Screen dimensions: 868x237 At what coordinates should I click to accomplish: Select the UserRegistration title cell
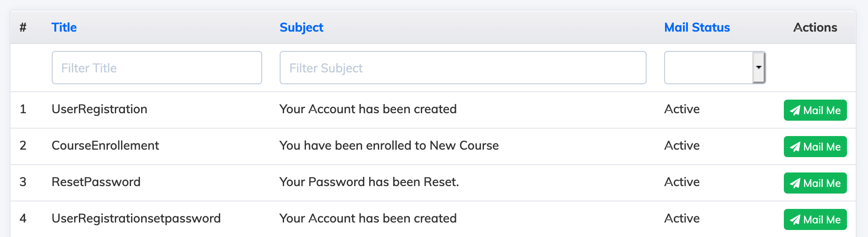[x=100, y=109]
